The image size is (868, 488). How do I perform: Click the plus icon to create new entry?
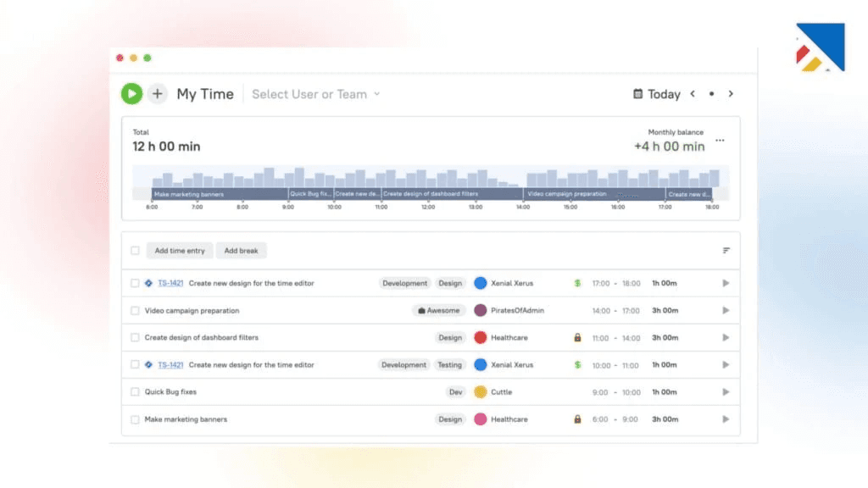157,93
